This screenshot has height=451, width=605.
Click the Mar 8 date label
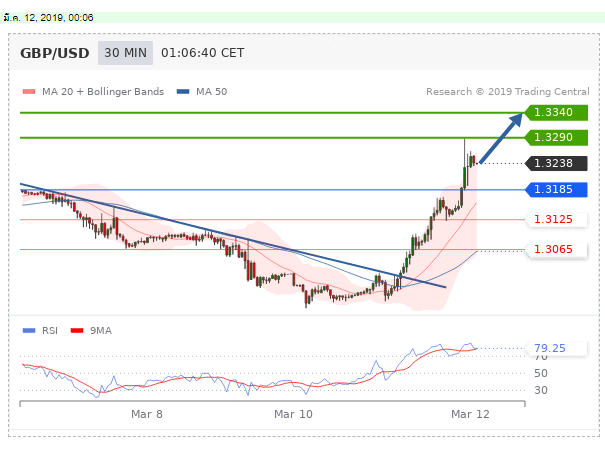click(x=147, y=414)
